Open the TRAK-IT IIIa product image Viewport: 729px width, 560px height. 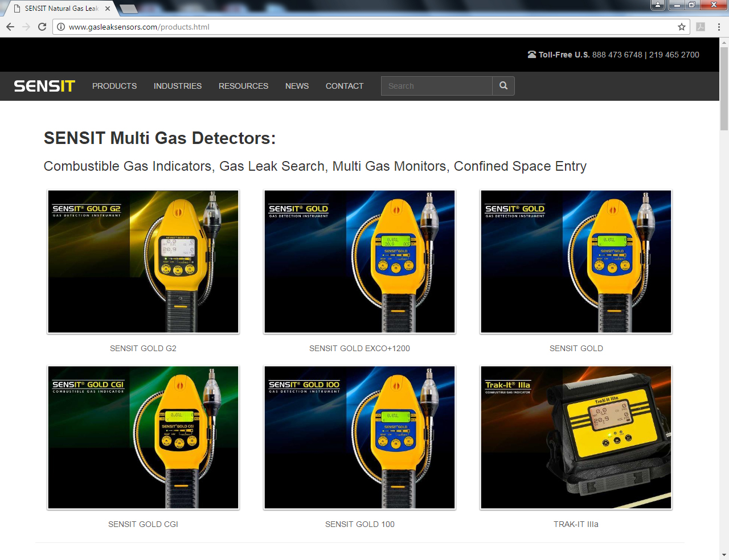(x=576, y=438)
